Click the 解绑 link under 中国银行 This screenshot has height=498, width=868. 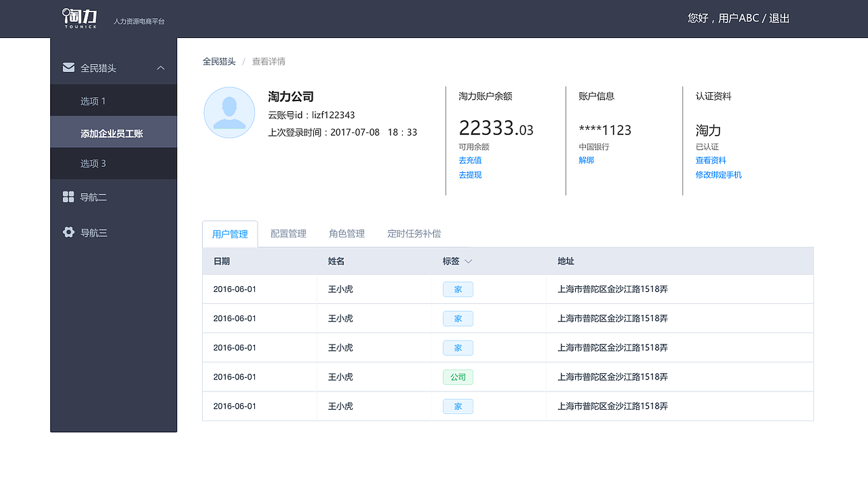(x=587, y=160)
